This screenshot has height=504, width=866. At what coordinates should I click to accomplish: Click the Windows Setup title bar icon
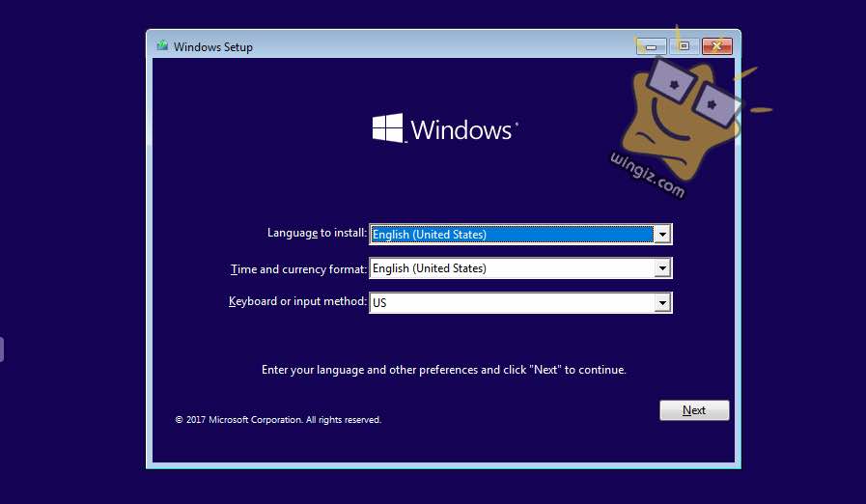click(x=162, y=46)
